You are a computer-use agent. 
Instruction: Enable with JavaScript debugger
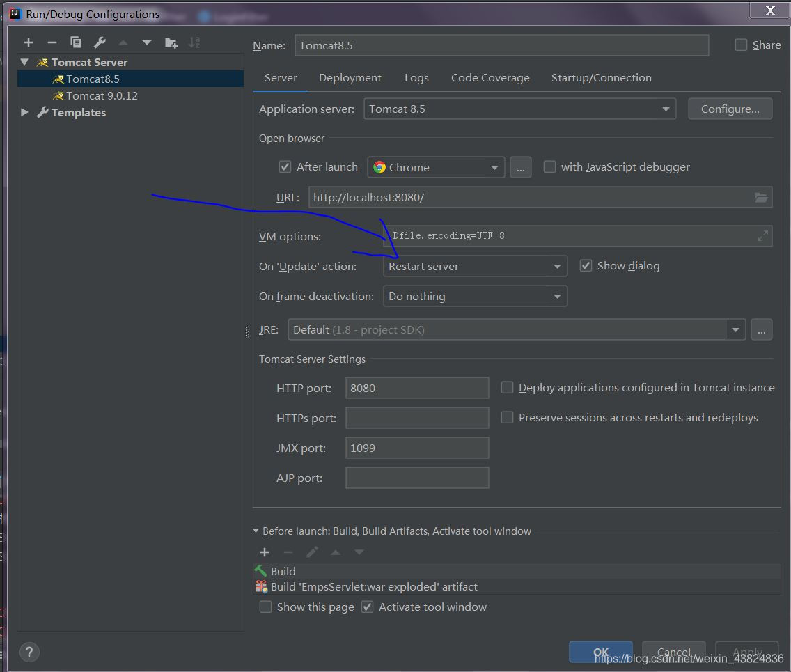point(549,166)
